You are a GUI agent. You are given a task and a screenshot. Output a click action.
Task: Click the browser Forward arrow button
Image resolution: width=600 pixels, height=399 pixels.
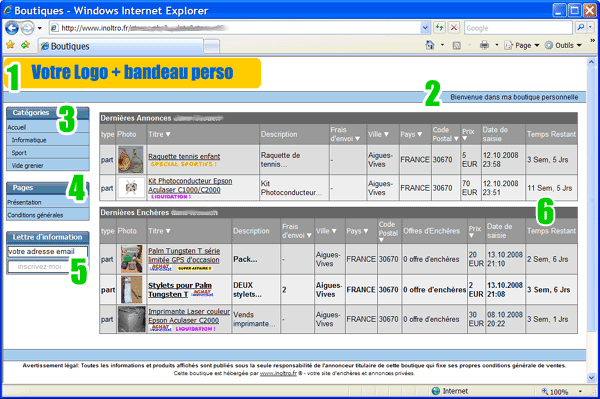(27, 28)
